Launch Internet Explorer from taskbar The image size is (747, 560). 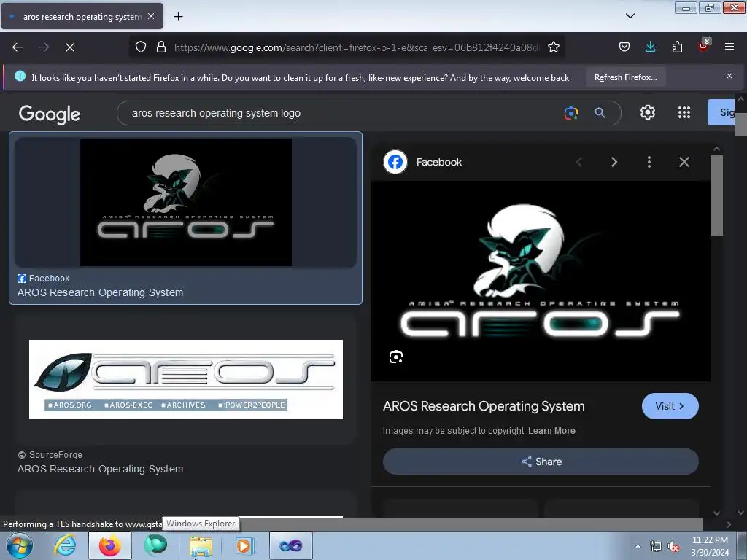(65, 545)
